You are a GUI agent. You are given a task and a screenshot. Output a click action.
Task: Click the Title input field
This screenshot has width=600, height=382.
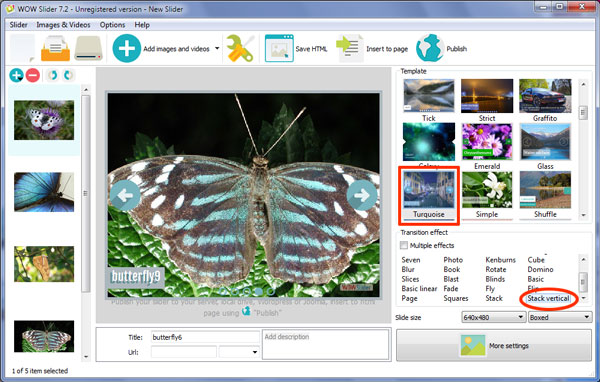(x=205, y=337)
